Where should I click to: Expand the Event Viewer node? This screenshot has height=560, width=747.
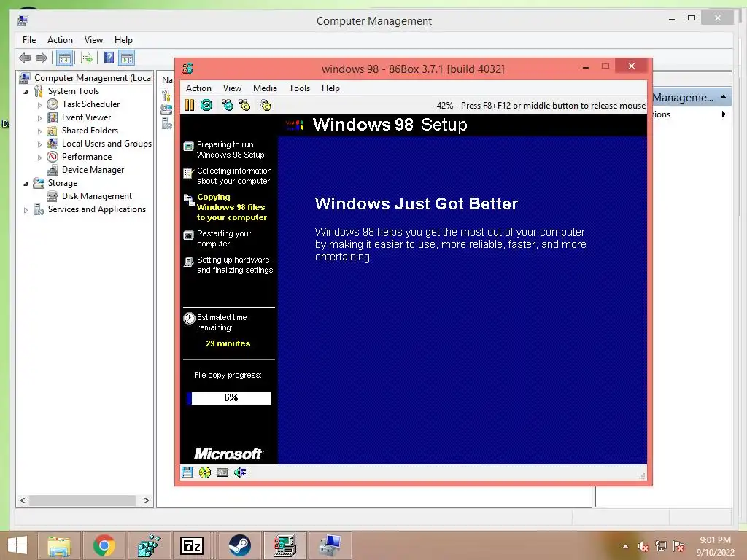point(39,117)
